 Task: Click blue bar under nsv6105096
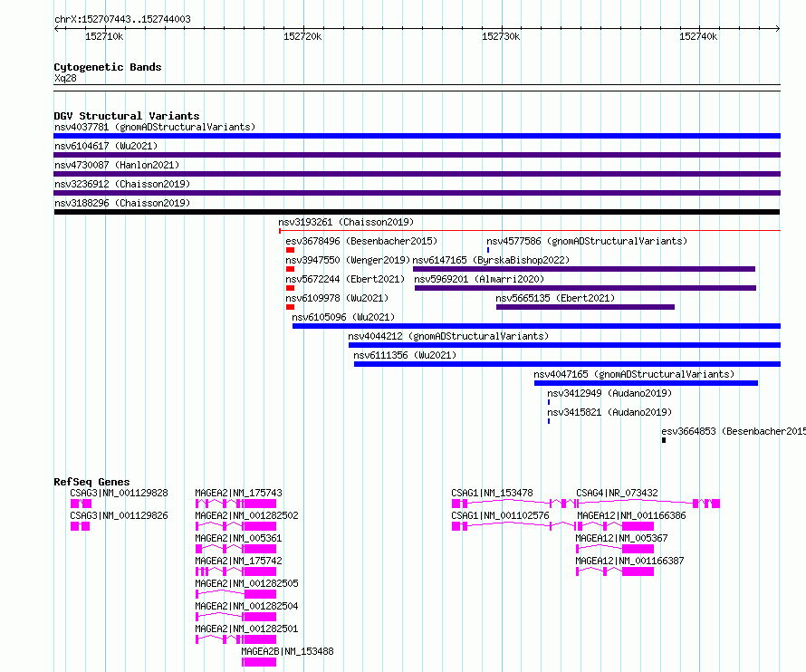click(x=537, y=326)
